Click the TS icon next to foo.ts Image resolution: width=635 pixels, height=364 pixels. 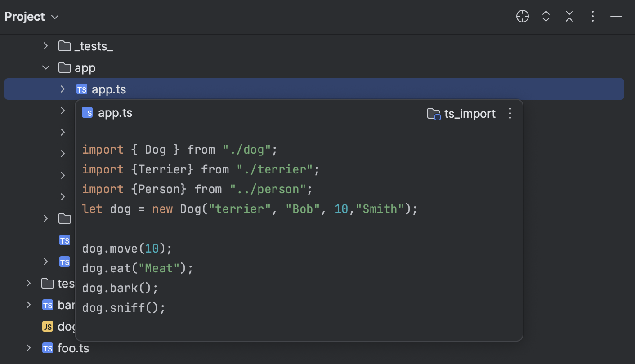tap(47, 348)
